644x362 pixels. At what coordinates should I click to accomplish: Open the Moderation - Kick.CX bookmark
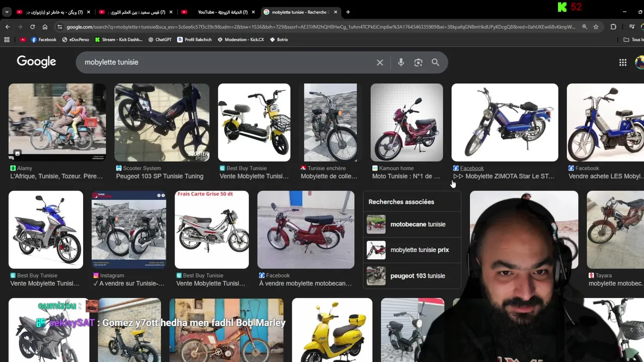click(x=240, y=39)
